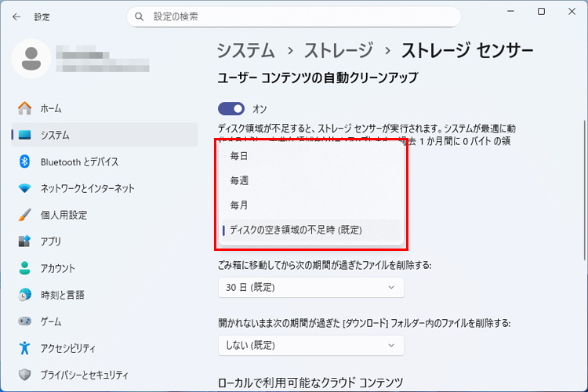Image resolution: width=588 pixels, height=392 pixels.
Task: Open Bluetooth とデバイス icon
Action: coord(24,162)
